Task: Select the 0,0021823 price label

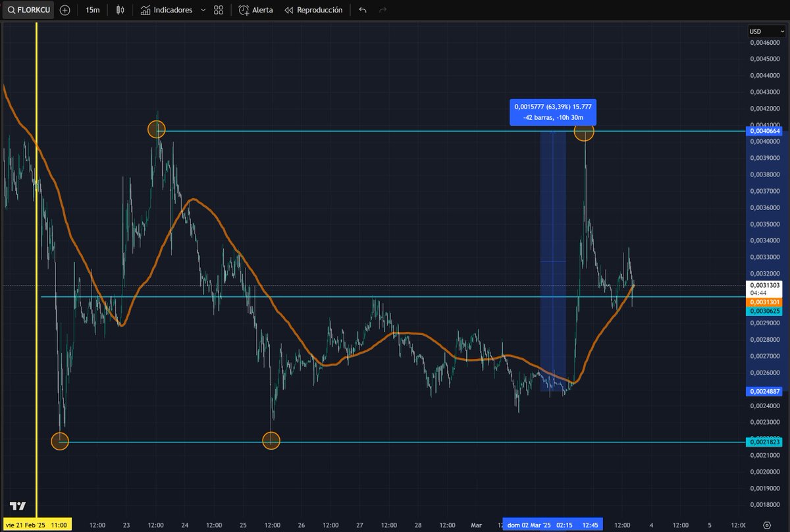Action: (765, 442)
